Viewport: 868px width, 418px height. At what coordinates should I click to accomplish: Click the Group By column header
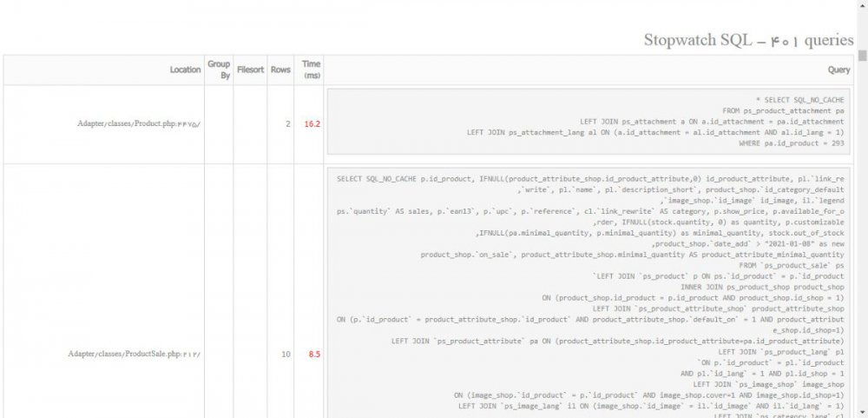(x=218, y=70)
